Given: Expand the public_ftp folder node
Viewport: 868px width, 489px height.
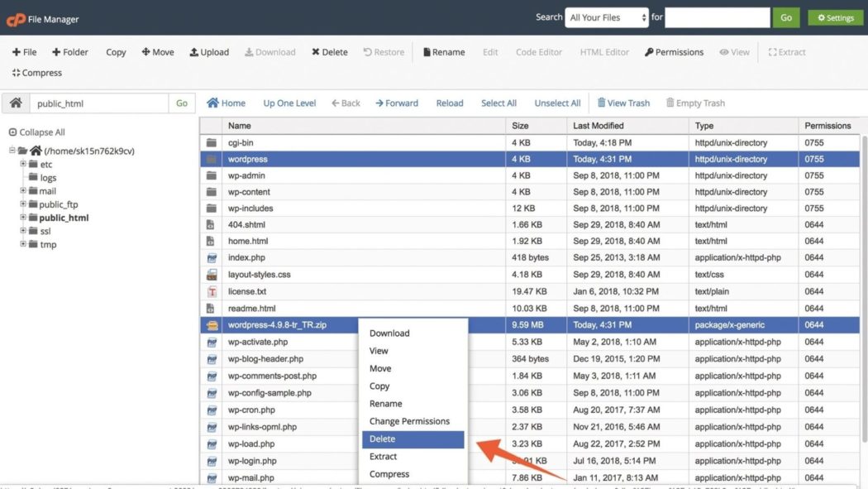Looking at the screenshot, I should pyautogui.click(x=22, y=204).
